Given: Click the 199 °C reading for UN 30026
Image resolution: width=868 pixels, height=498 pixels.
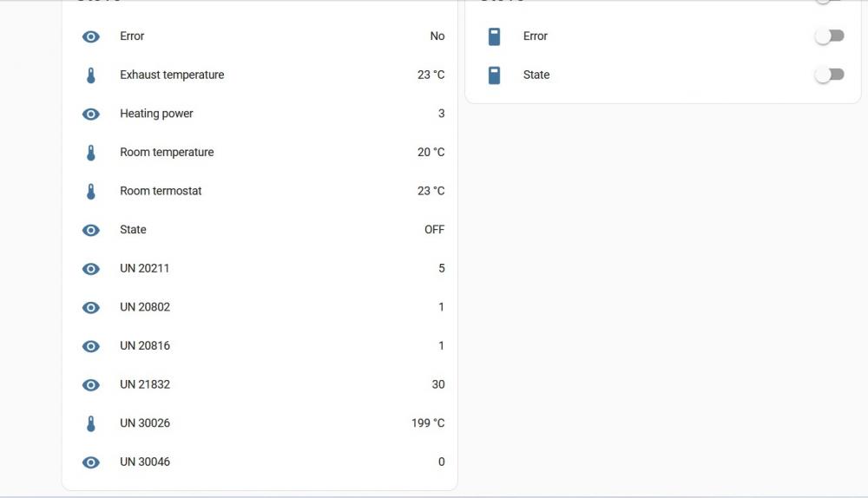Looking at the screenshot, I should [x=428, y=423].
